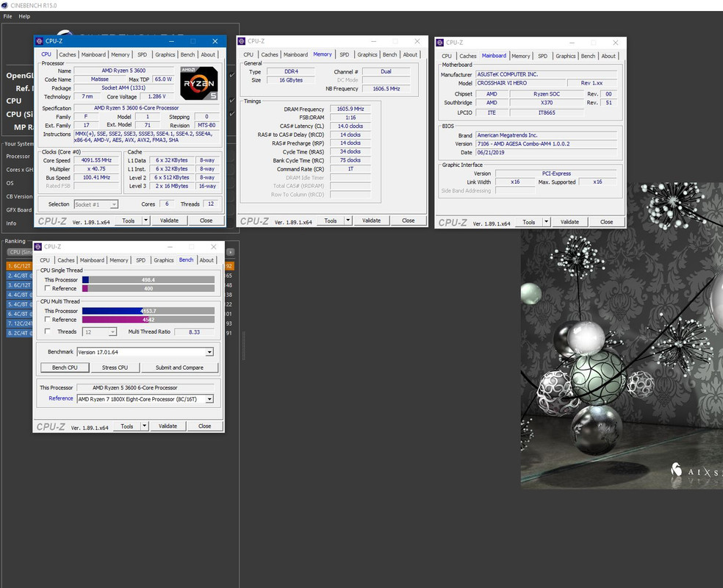Click Validate in the Bench window
The height and width of the screenshot is (588, 723).
pos(168,426)
